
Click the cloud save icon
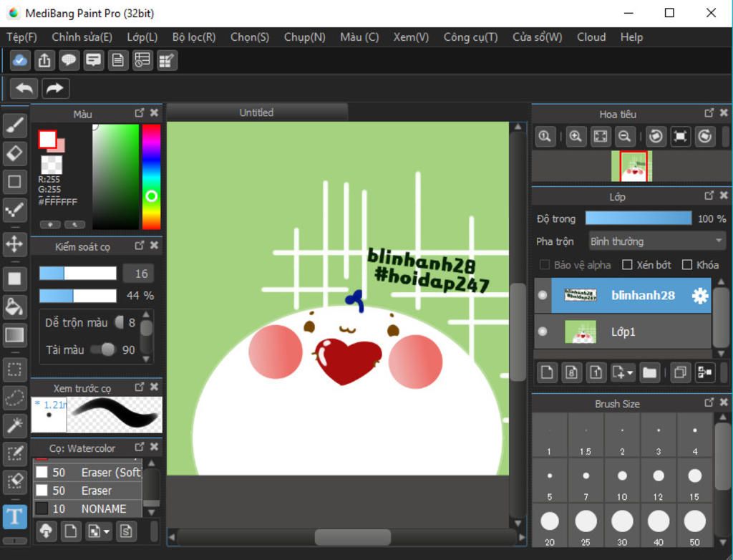(20, 60)
